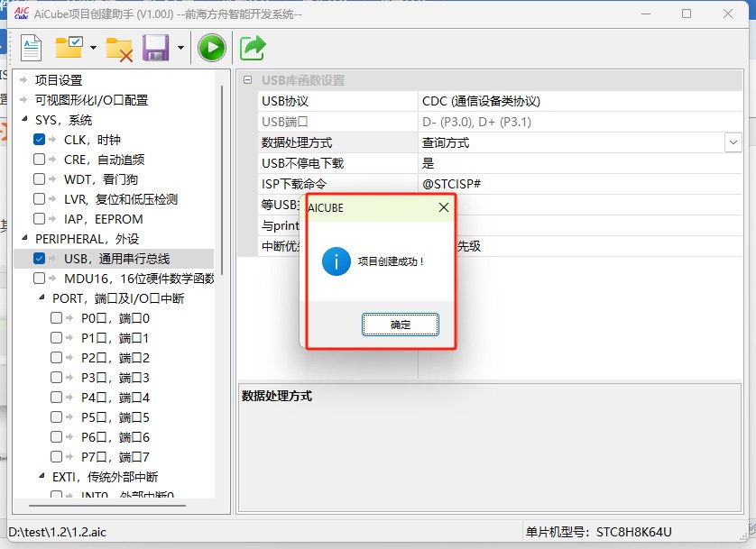This screenshot has width=756, height=549.
Task: Click the close project folder icon with red X
Action: [x=119, y=50]
